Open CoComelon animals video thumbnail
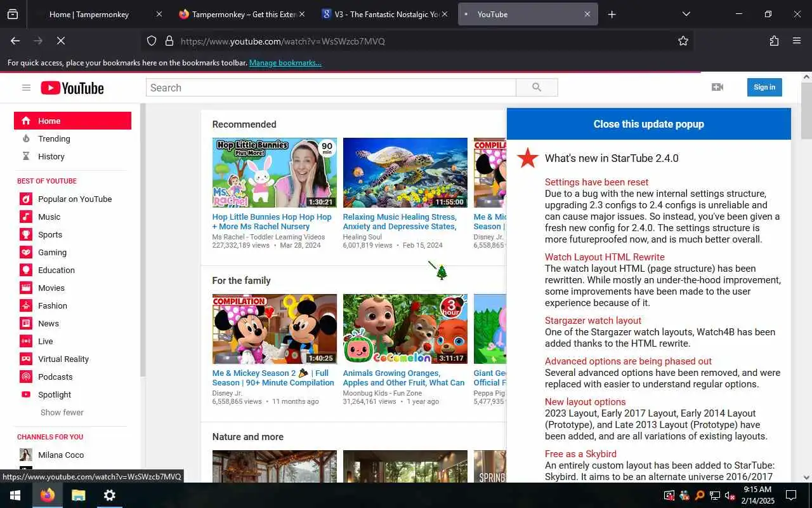The height and width of the screenshot is (508, 812). pyautogui.click(x=405, y=329)
